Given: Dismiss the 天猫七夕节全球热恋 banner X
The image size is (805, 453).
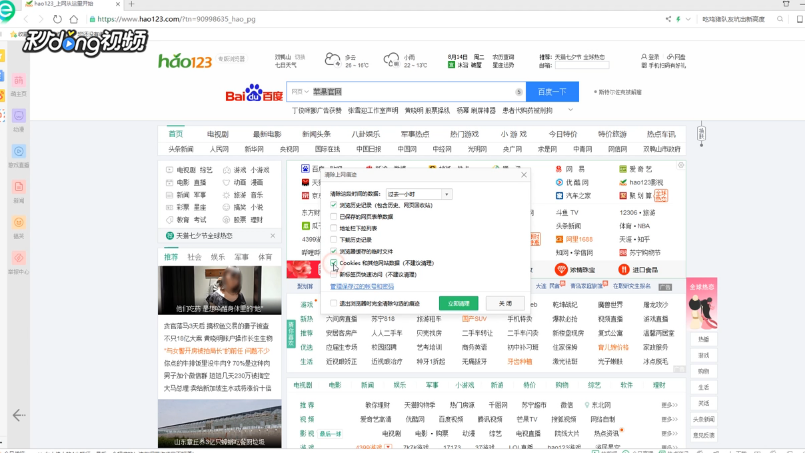Looking at the screenshot, I should pyautogui.click(x=273, y=236).
